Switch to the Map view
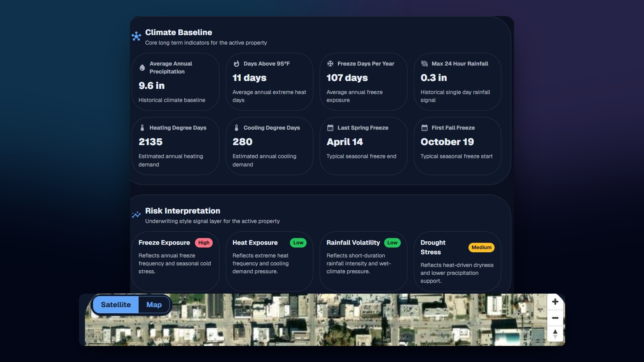 pos(154,305)
